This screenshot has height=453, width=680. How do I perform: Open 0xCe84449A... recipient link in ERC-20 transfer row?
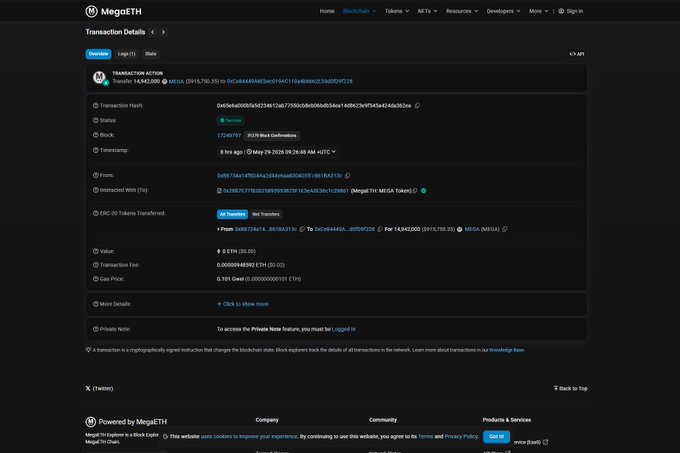[344, 229]
